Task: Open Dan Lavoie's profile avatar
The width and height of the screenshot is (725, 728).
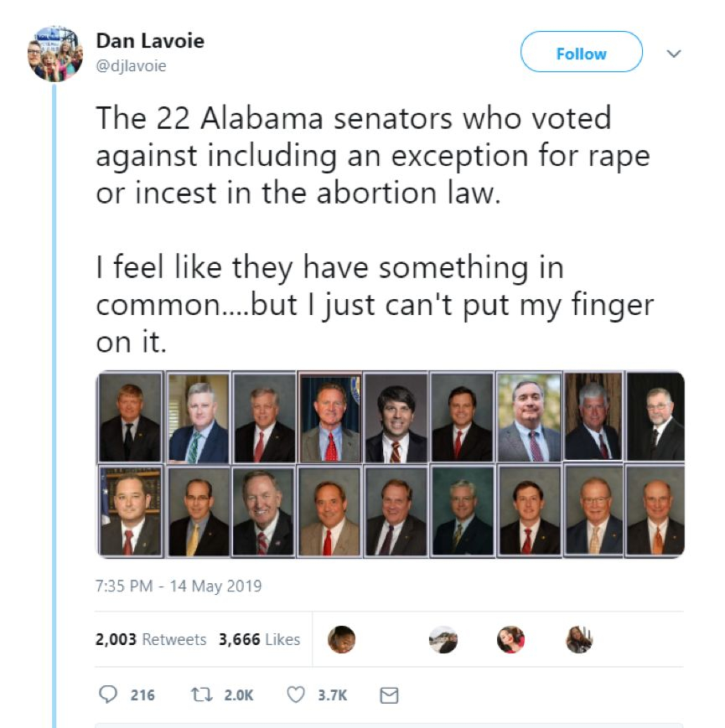Action: [x=56, y=54]
